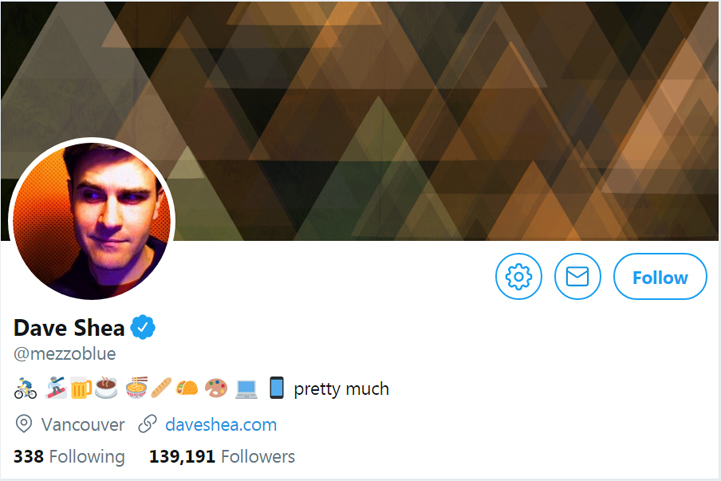The height and width of the screenshot is (481, 721).
Task: Click the beer mug emoji
Action: tap(81, 389)
